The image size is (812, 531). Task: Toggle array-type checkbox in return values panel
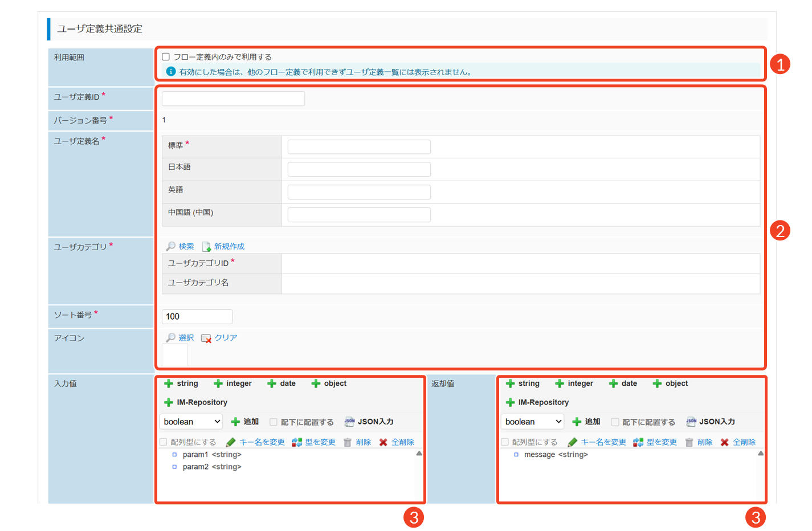point(505,442)
